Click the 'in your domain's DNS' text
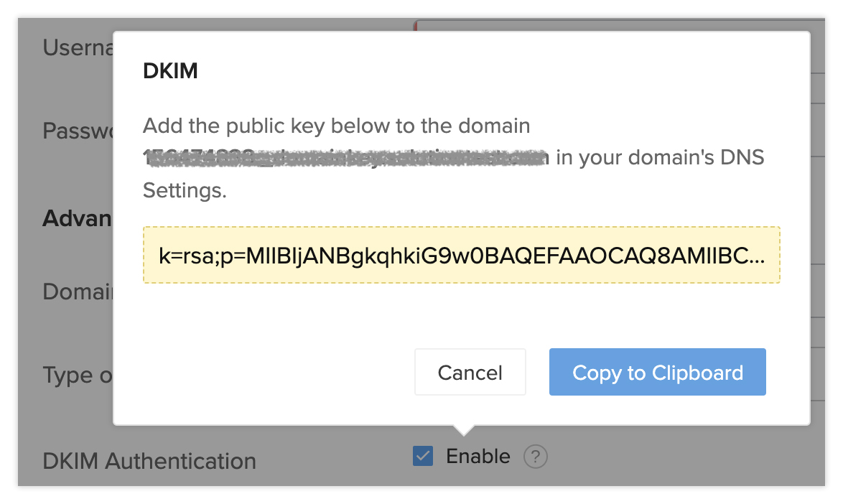 pyautogui.click(x=660, y=157)
